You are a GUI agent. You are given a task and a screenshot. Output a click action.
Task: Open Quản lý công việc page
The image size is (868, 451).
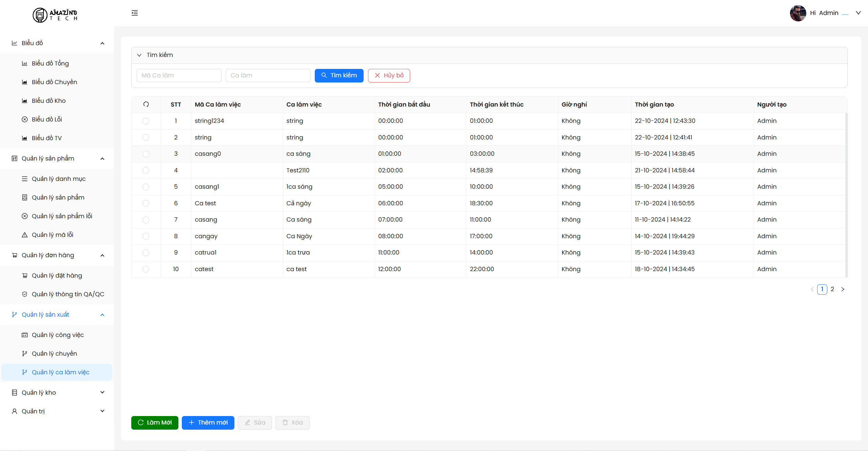pos(58,335)
